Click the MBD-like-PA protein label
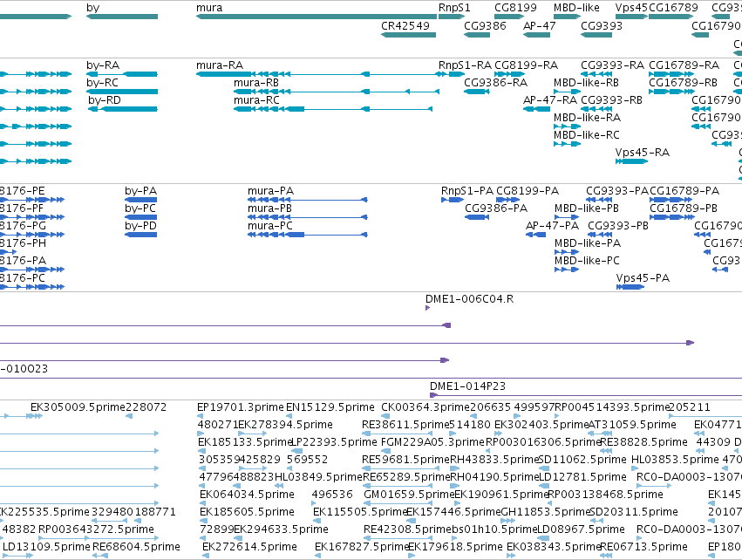This screenshot has width=742, height=560. 588,242
